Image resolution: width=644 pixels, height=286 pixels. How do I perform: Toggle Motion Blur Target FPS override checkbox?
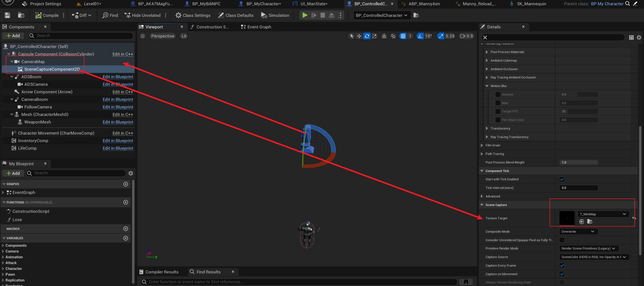click(498, 111)
